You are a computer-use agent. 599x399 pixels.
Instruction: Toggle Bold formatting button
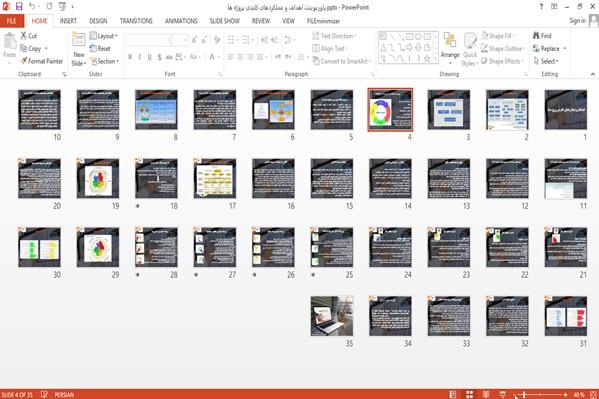130,57
